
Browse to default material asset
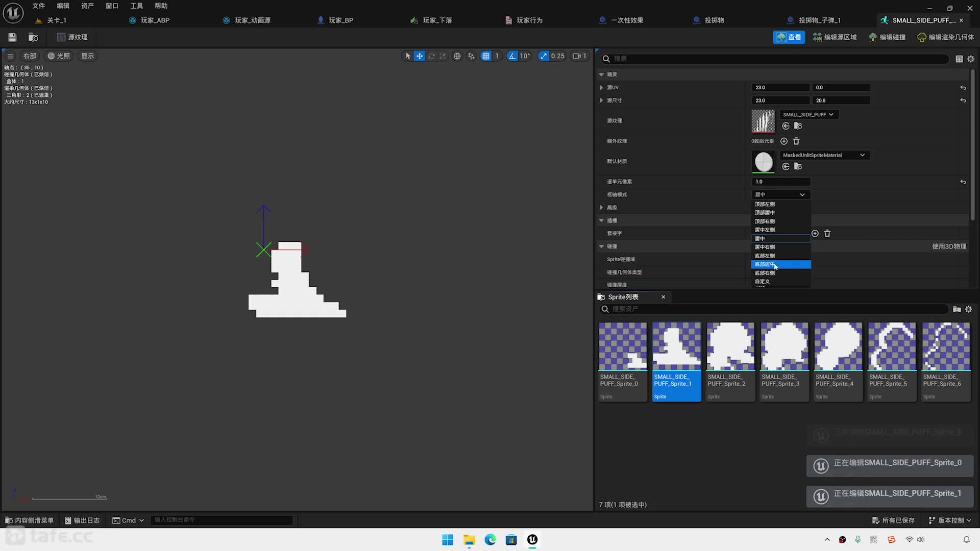coord(798,166)
